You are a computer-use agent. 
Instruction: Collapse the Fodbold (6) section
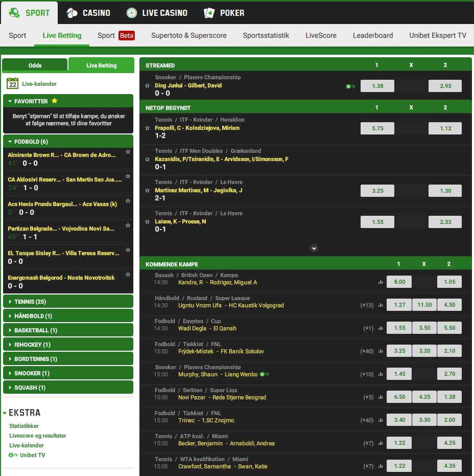68,142
